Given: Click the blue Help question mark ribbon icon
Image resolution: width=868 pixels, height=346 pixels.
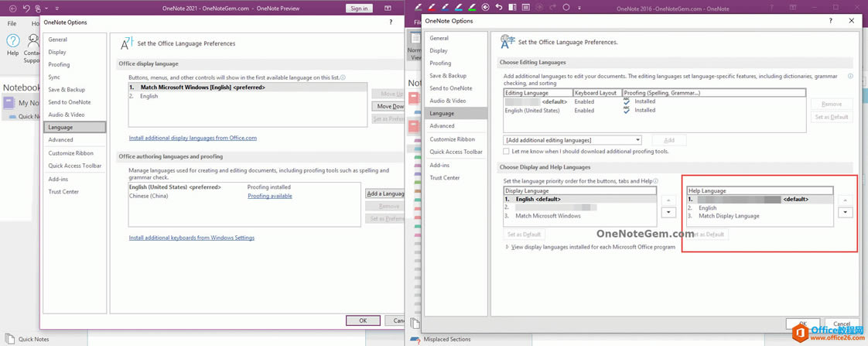Looking at the screenshot, I should 12,39.
